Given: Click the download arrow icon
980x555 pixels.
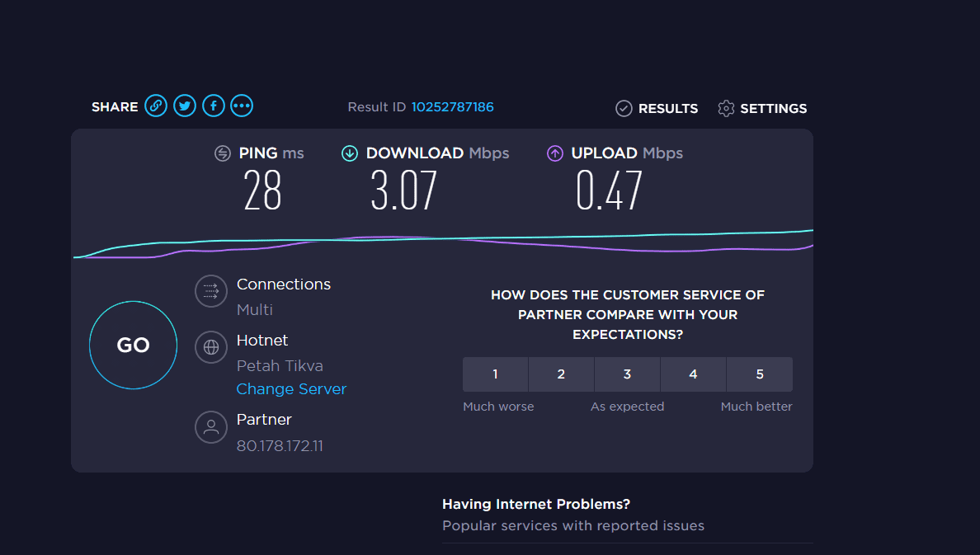Looking at the screenshot, I should pos(350,153).
